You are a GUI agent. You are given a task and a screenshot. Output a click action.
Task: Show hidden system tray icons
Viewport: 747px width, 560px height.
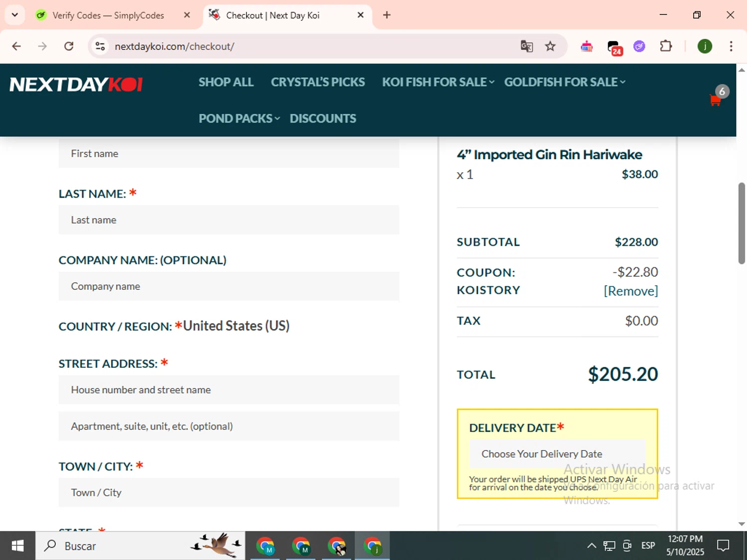592,546
